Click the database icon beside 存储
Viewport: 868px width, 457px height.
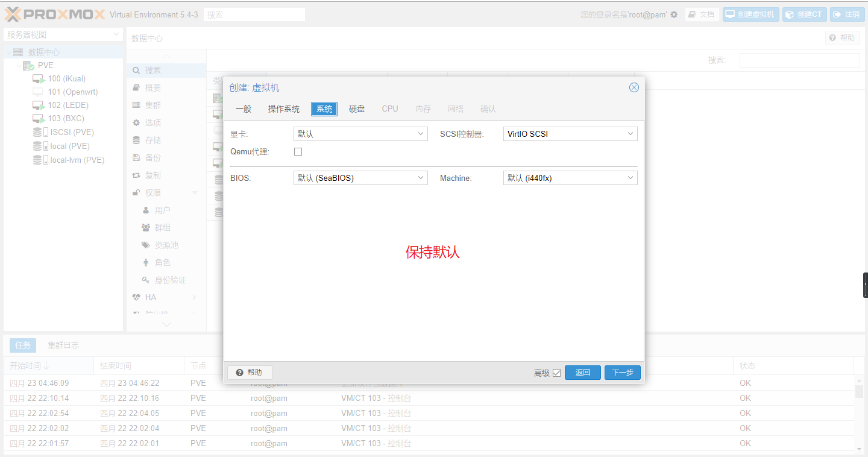coord(136,140)
